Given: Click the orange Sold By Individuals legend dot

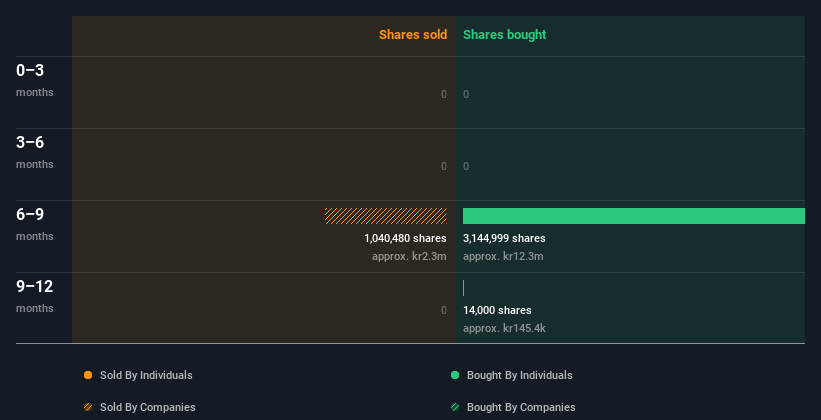Looking at the screenshot, I should coord(88,375).
